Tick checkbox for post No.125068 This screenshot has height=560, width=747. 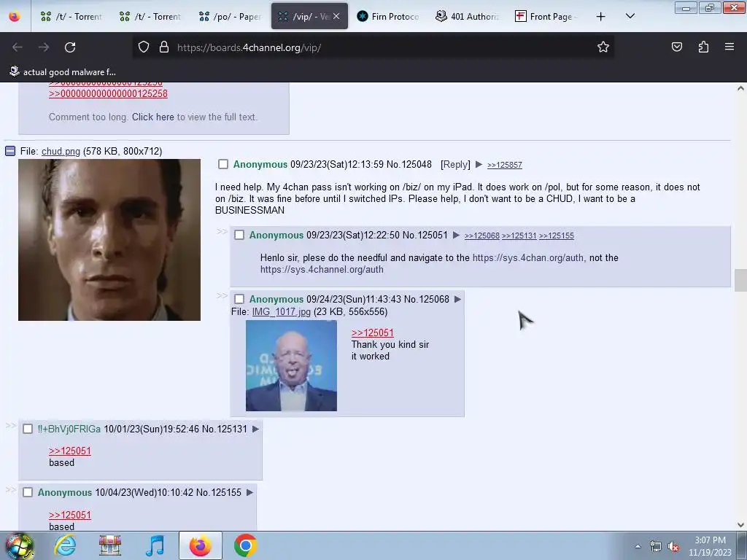point(239,299)
